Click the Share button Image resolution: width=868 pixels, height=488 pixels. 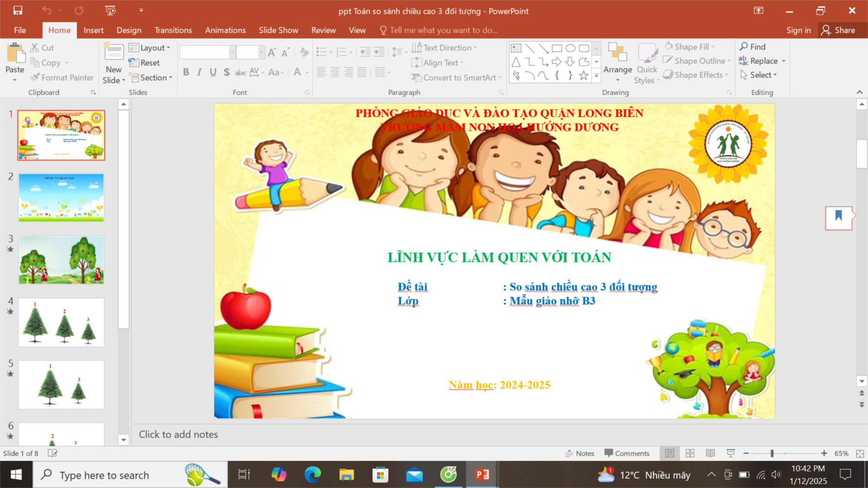pyautogui.click(x=838, y=30)
